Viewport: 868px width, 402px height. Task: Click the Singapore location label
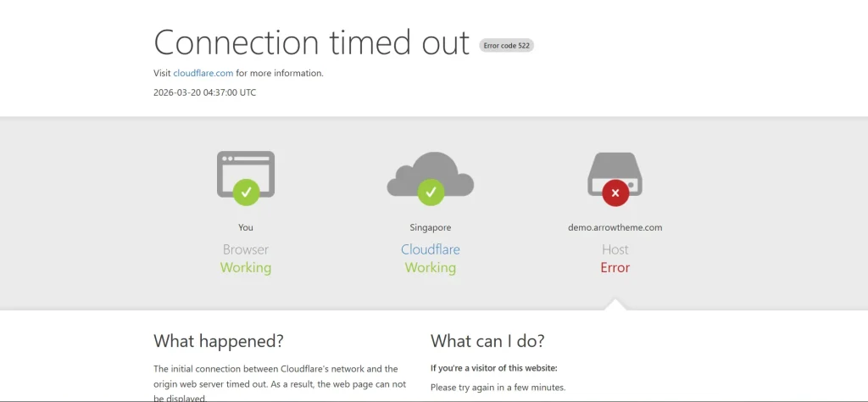[431, 227]
